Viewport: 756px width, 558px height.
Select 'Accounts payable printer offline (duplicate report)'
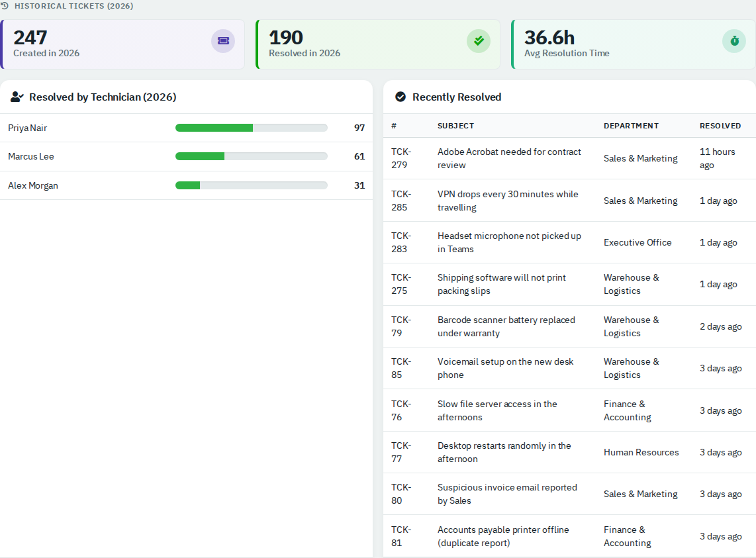click(x=503, y=536)
